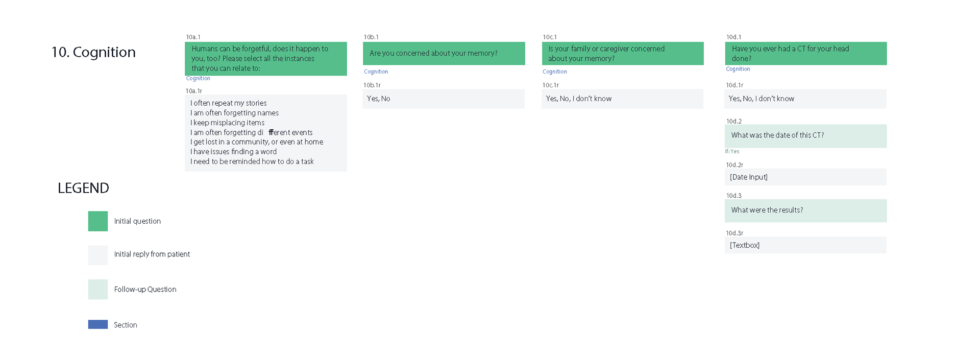Click the 'Is your family or caregiver concerned' box
The image size is (980, 352).
click(x=623, y=53)
